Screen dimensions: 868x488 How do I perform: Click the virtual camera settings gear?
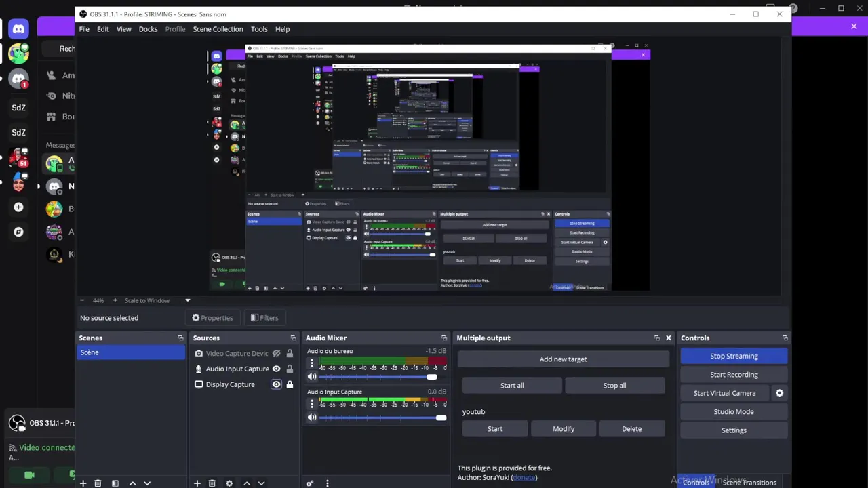coord(779,393)
